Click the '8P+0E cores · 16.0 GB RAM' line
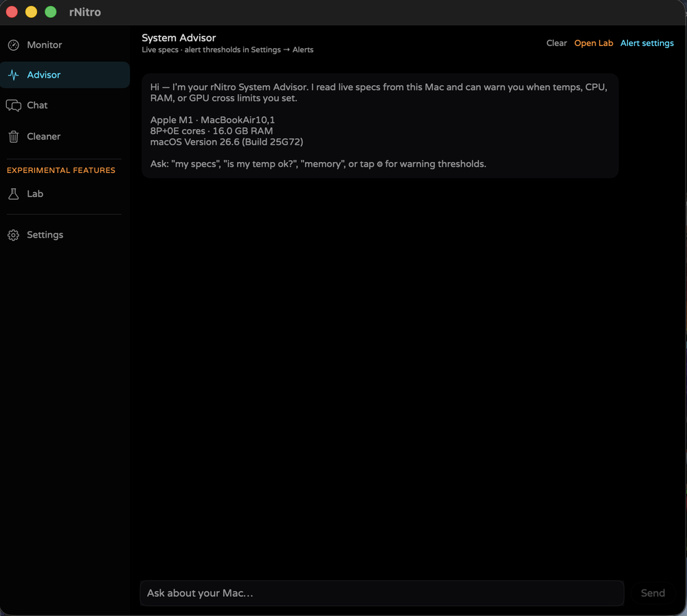The width and height of the screenshot is (687, 616). point(212,131)
